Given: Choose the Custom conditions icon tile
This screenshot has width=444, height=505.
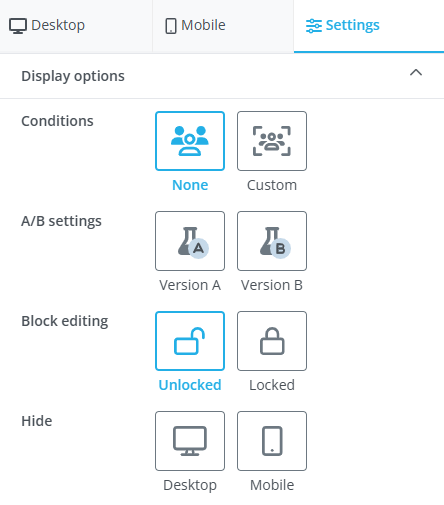Looking at the screenshot, I should [x=272, y=141].
